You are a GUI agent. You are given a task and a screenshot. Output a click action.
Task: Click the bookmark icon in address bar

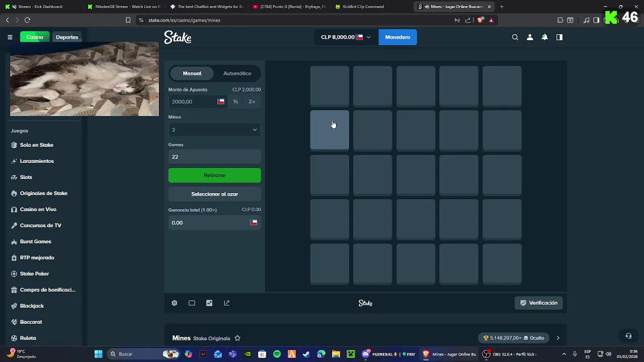[128, 20]
